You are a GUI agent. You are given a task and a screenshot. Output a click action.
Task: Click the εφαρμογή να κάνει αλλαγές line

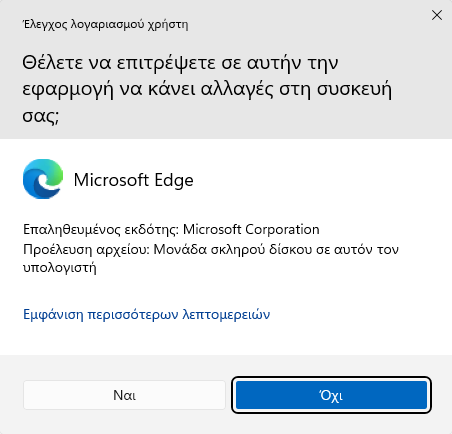pyautogui.click(x=147, y=89)
